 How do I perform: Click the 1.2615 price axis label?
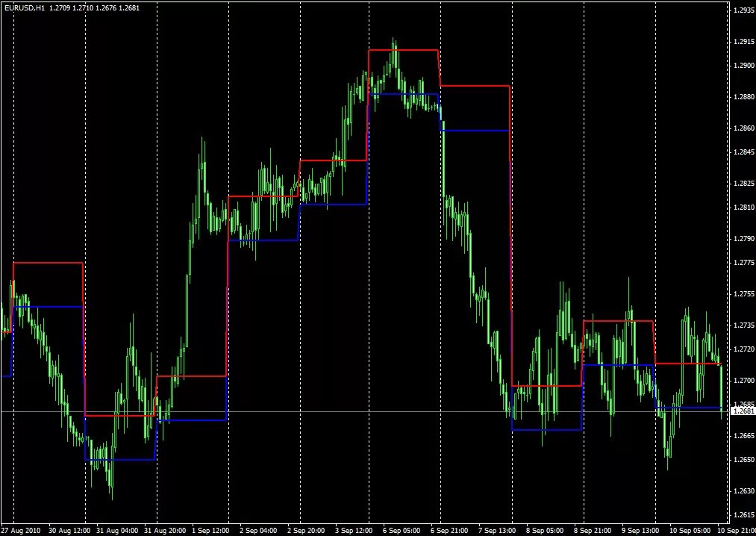(744, 515)
